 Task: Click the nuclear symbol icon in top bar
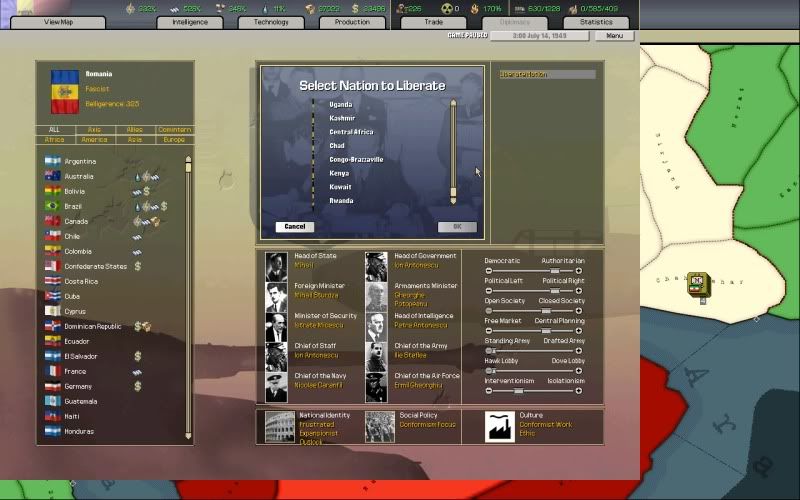[x=446, y=9]
